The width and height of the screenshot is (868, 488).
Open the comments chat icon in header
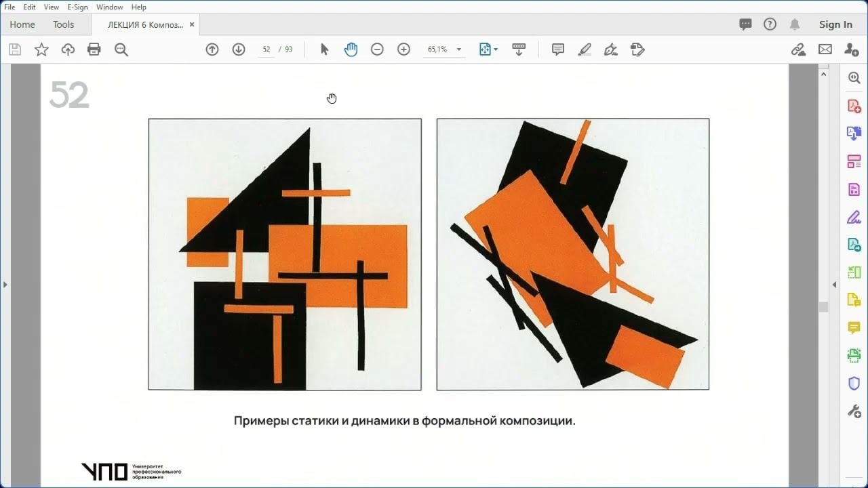pyautogui.click(x=745, y=24)
